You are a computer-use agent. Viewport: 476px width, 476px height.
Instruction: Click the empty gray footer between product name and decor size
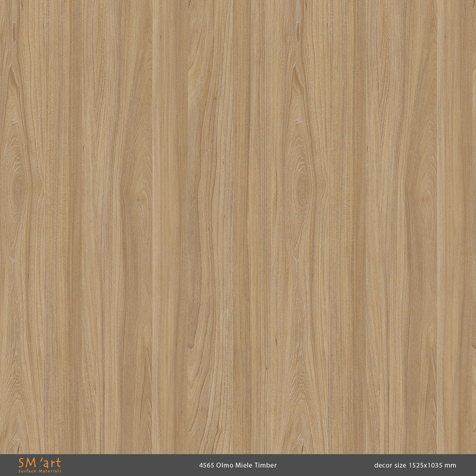tap(325, 465)
